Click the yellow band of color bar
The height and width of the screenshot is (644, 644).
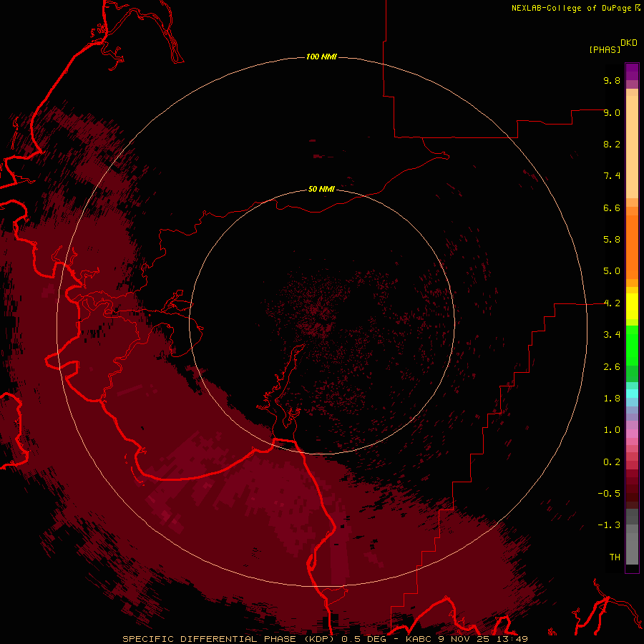tap(632, 306)
